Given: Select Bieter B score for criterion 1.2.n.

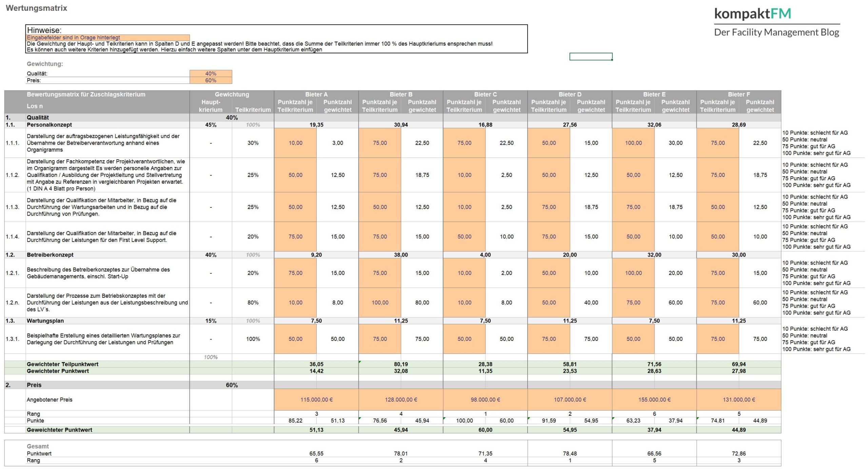Looking at the screenshot, I should click(380, 303).
